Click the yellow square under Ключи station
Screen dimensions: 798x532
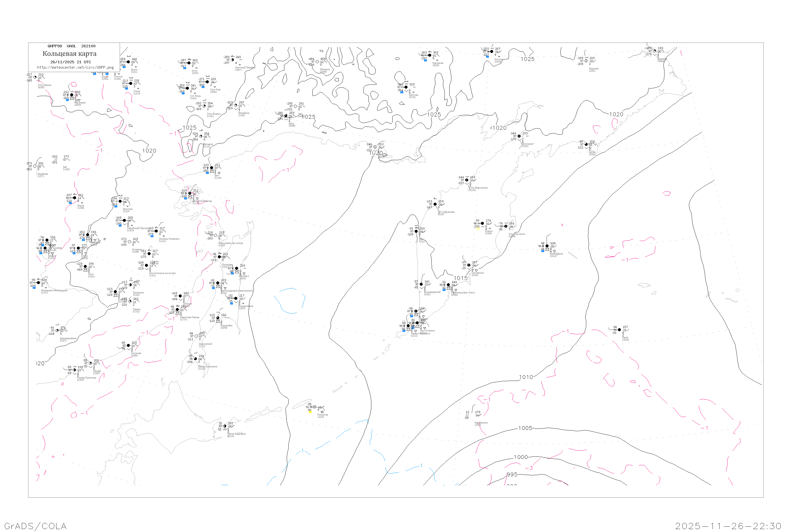click(x=478, y=228)
